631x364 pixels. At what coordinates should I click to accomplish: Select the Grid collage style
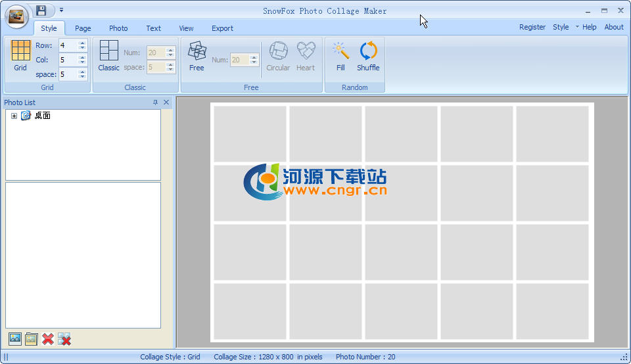tap(20, 56)
